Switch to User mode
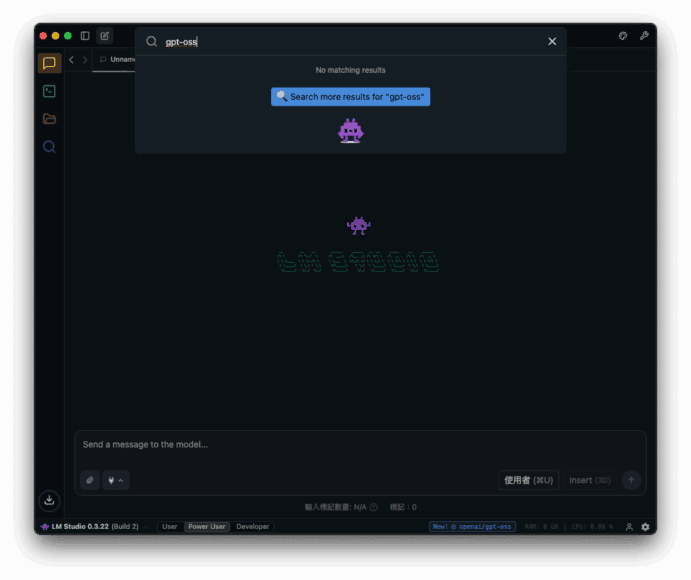Viewport: 691px width, 580px height. pyautogui.click(x=170, y=526)
